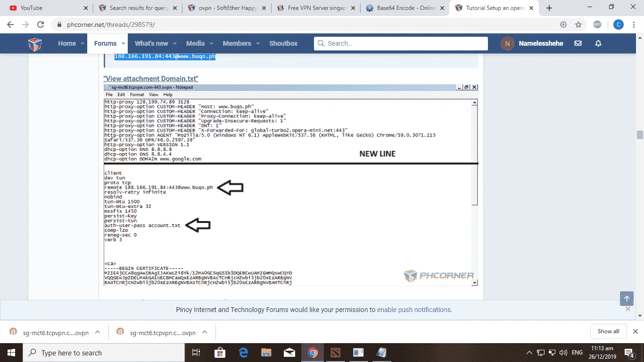Switch to Chrome on the taskbar
Viewport: 644px width, 362px height.
(x=312, y=353)
